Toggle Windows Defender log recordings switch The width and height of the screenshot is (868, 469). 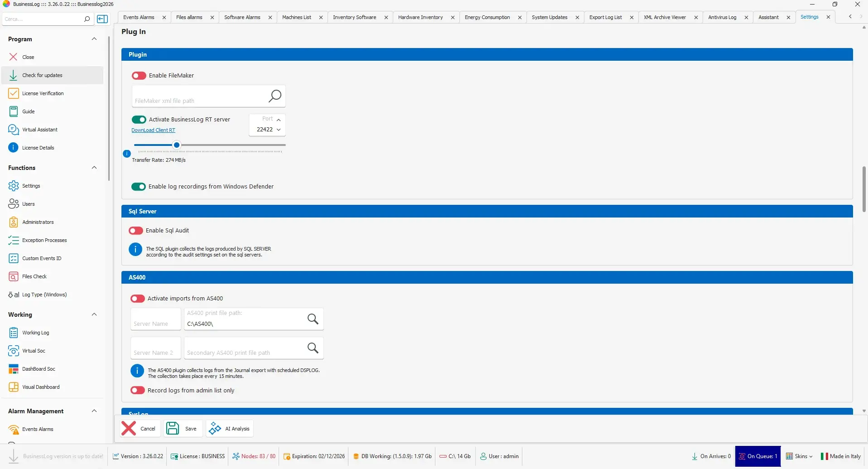(x=139, y=187)
